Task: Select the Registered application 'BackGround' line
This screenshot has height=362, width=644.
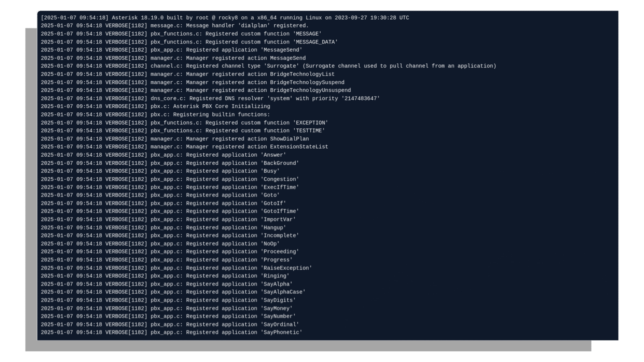Action: [x=170, y=163]
